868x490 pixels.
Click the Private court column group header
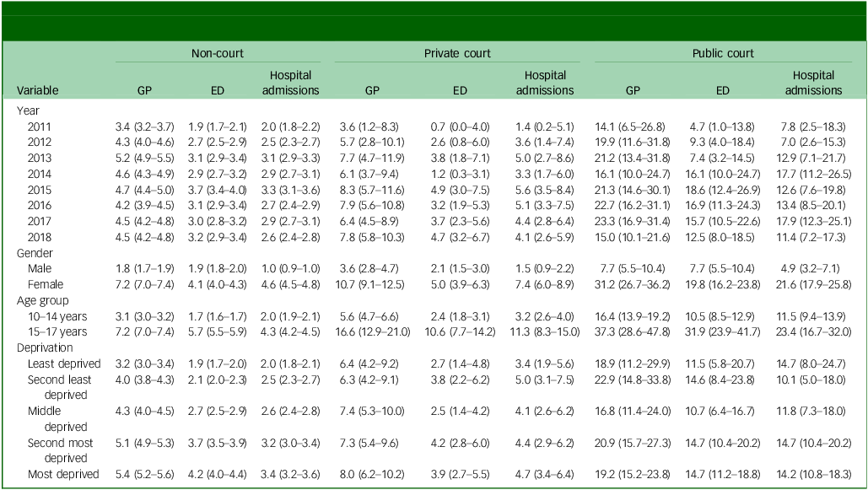coord(456,53)
